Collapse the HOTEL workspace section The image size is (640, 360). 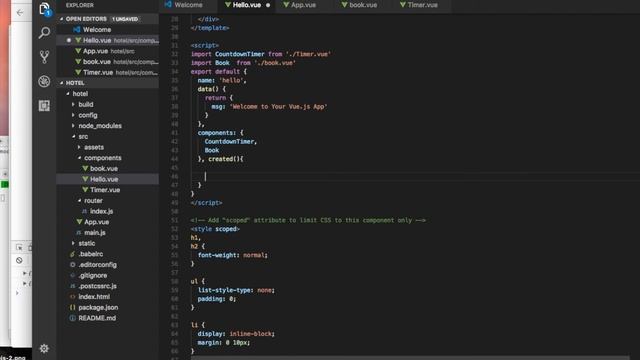click(x=62, y=83)
